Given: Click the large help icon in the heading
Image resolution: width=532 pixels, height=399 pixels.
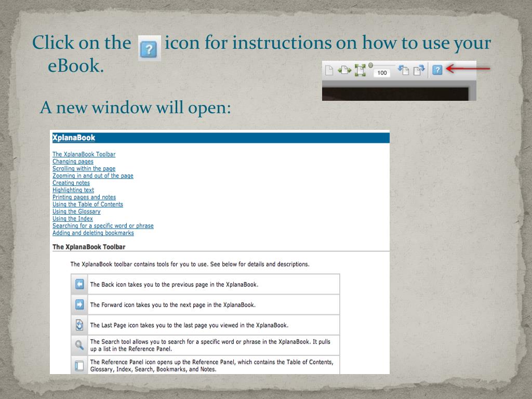Looking at the screenshot, I should (149, 48).
